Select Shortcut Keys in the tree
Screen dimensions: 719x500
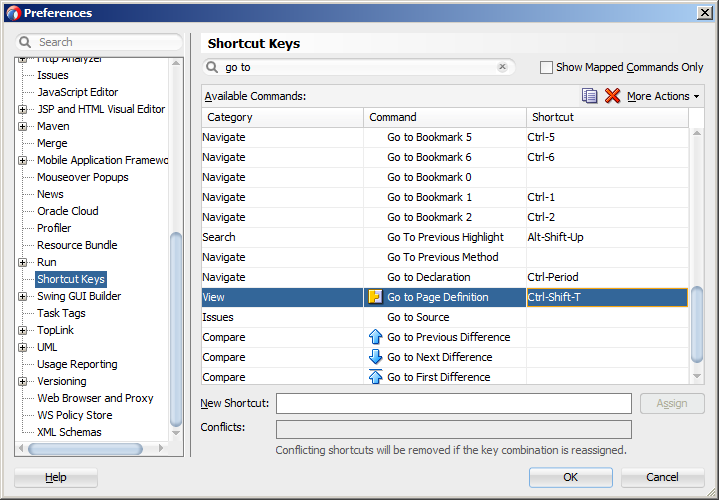[x=71, y=279]
